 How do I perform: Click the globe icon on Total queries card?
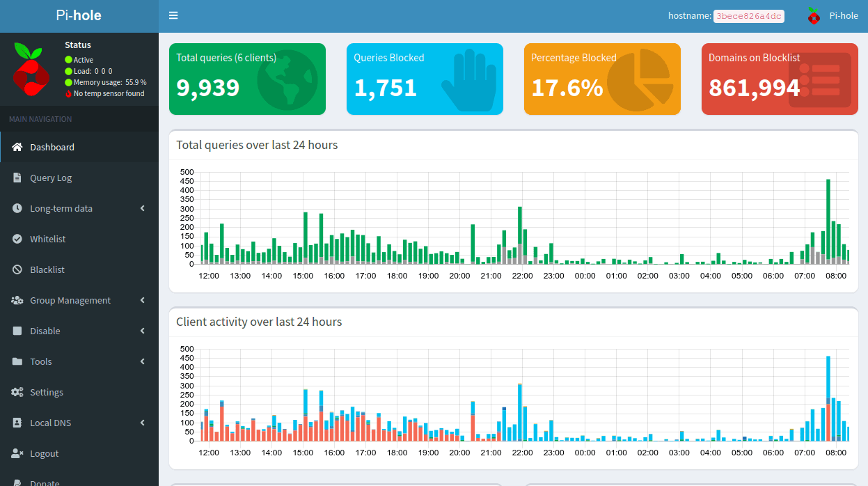pos(287,80)
